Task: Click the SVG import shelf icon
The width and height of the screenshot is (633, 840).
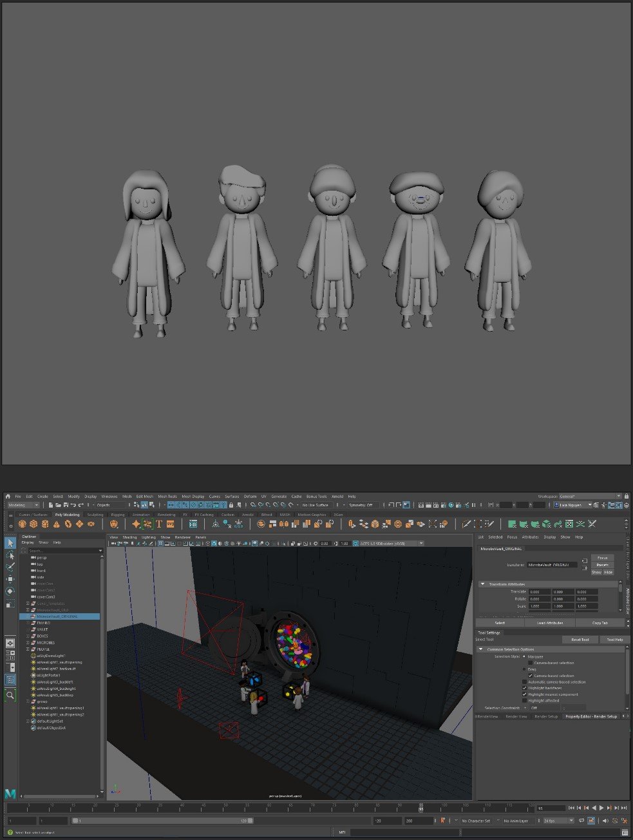Action: click(x=170, y=524)
